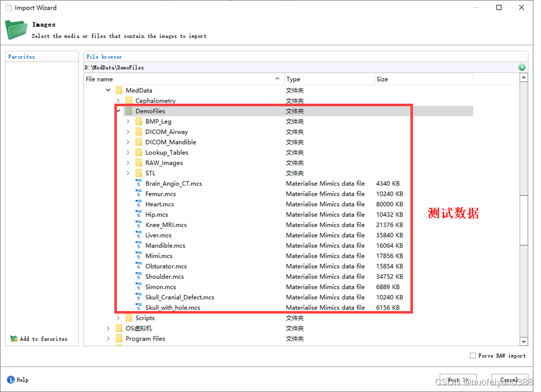Click the Obturator.mcs file icon
This screenshot has height=392, width=541.
click(138, 266)
